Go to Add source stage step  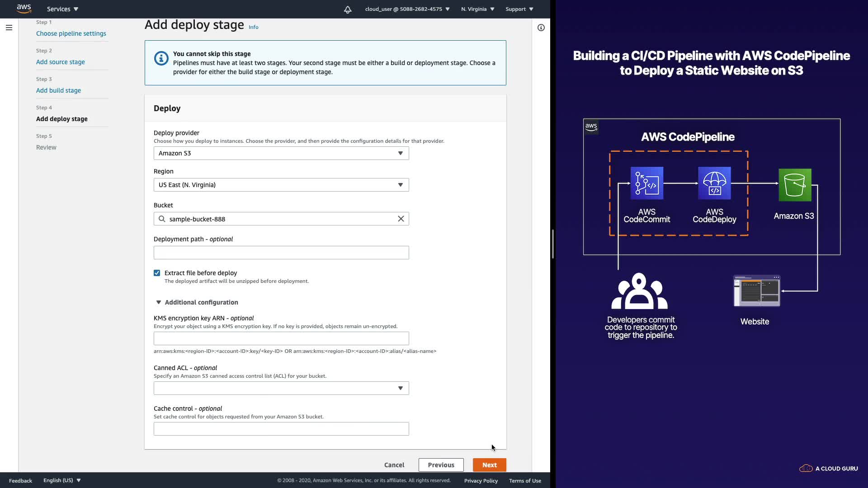[x=60, y=62]
